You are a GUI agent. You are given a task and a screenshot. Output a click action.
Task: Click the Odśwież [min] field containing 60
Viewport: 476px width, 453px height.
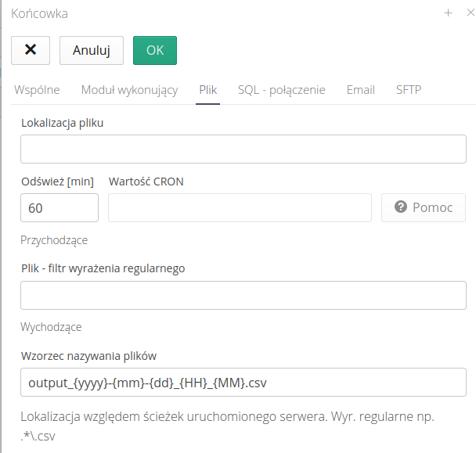59,208
